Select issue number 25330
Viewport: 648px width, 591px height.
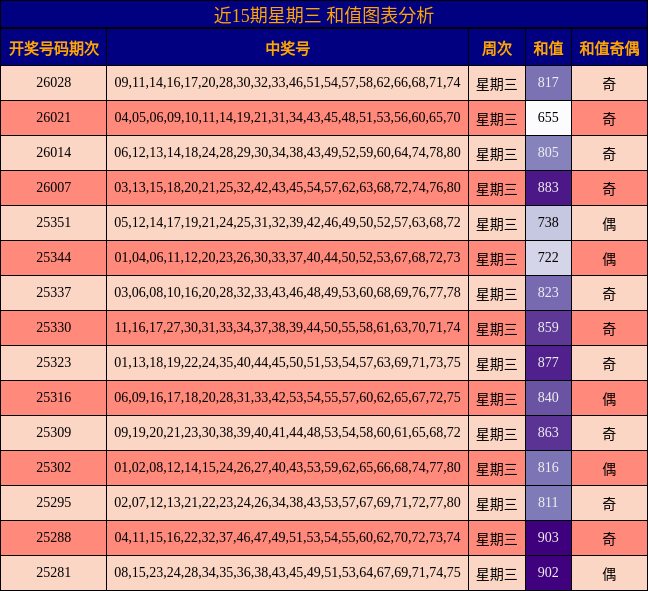click(54, 328)
